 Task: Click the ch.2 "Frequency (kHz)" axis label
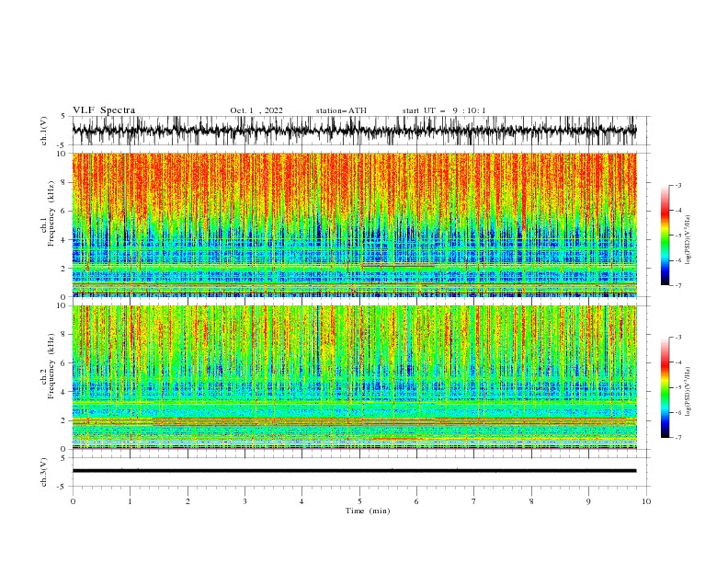tap(52, 366)
